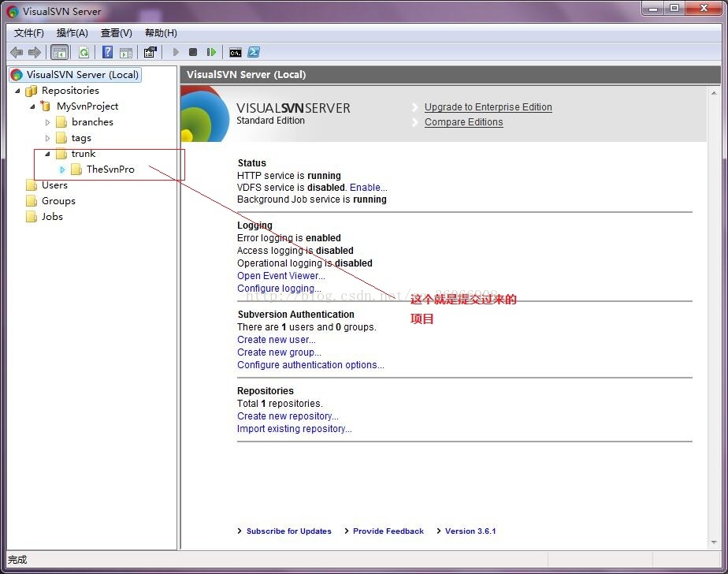
Task: Click the Restart service icon
Action: [211, 52]
